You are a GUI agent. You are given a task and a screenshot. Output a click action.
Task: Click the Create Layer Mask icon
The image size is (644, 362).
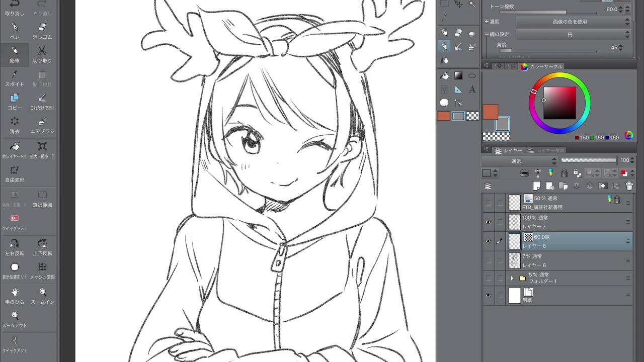603,186
